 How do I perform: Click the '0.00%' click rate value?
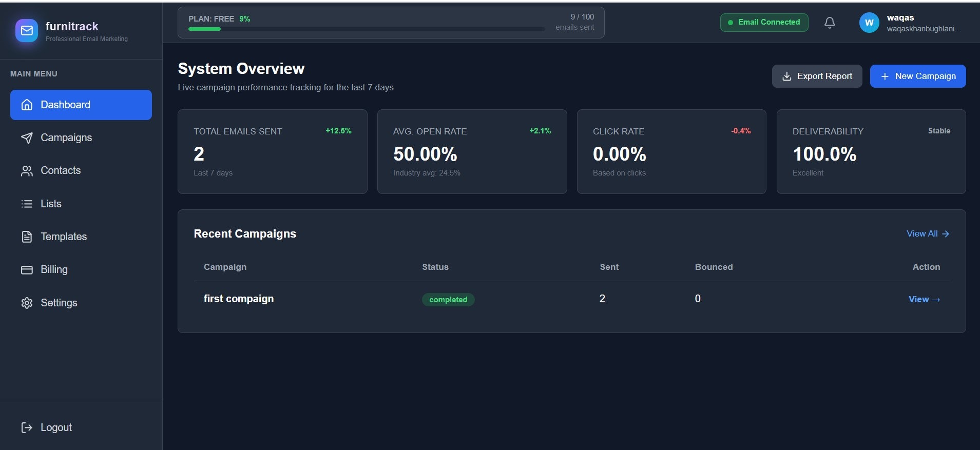(620, 154)
